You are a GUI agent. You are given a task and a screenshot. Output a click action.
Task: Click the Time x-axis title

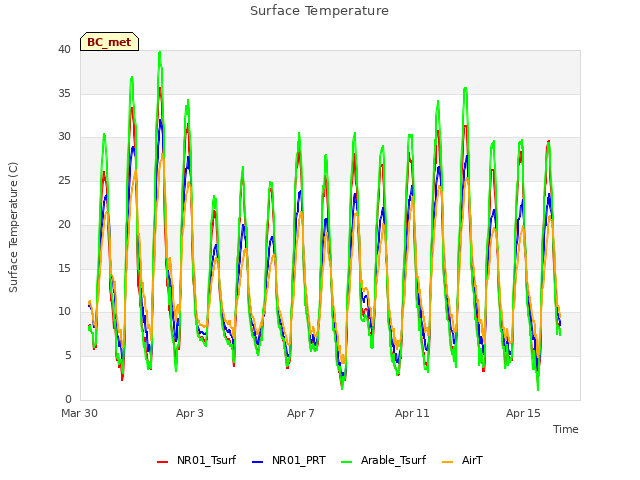(566, 429)
